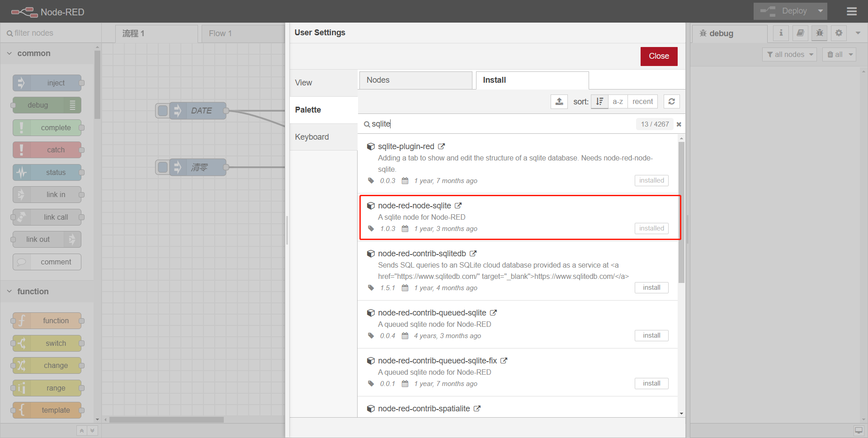Select the catch node in palette
Screen dimensions: 868x438
tap(47, 150)
